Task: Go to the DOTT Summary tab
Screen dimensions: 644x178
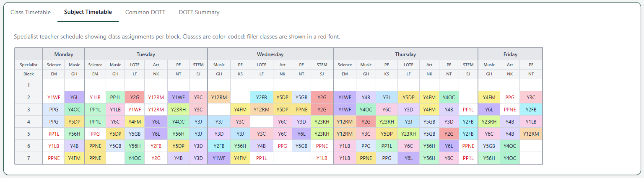Action: (x=199, y=12)
